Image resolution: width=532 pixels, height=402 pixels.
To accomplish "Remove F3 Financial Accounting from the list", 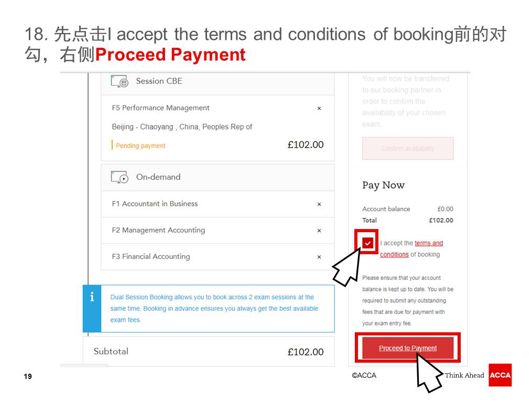I will pyautogui.click(x=319, y=257).
